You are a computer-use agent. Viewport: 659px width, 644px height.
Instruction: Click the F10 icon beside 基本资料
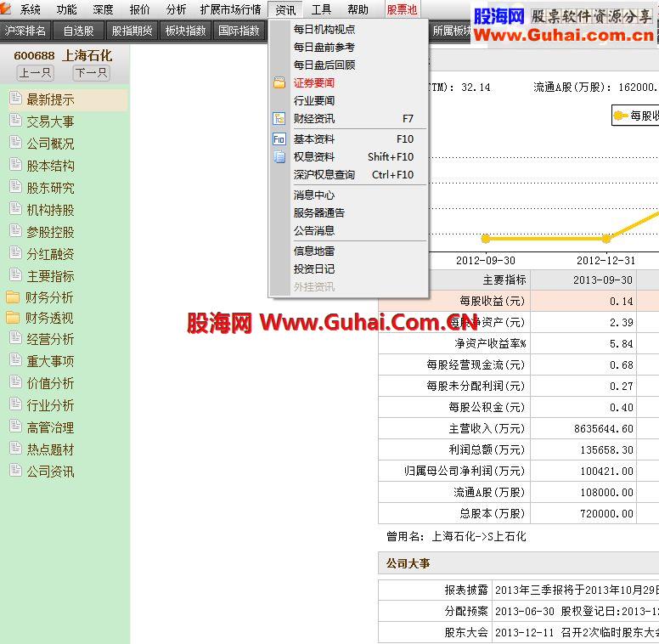tap(279, 139)
